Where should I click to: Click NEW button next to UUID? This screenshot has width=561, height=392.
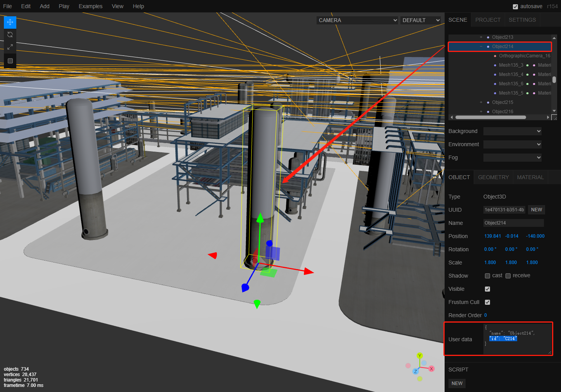[x=536, y=210]
